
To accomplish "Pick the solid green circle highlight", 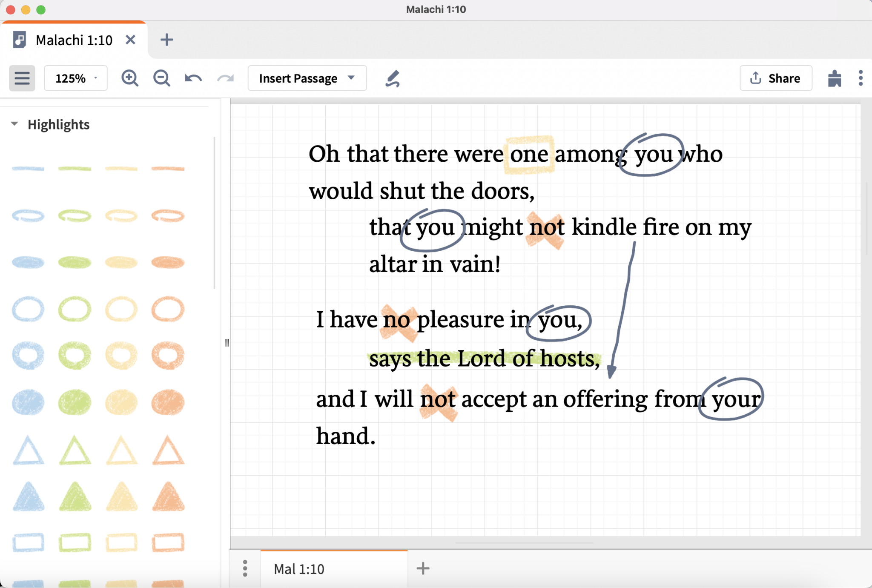I will point(75,402).
